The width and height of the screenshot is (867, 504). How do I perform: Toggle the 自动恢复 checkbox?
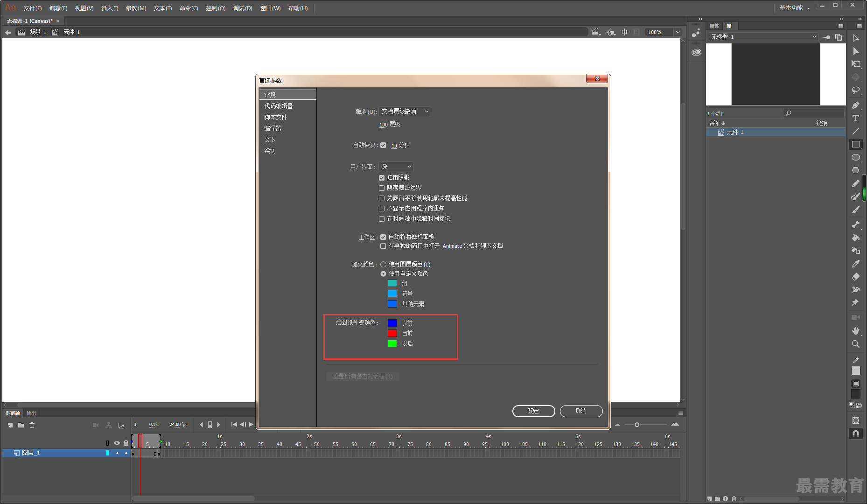pos(383,145)
